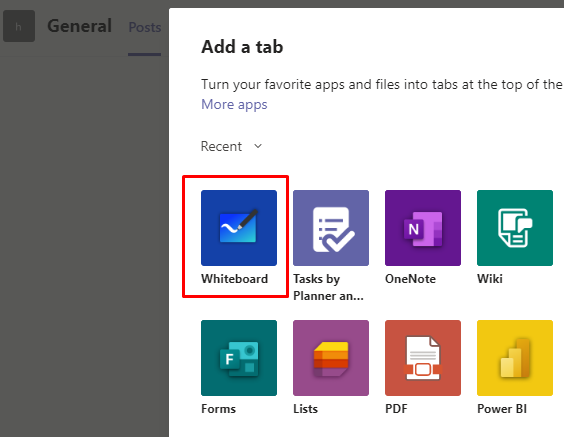Select the Whiteboard app tile
This screenshot has height=437, width=564.
pos(239,228)
